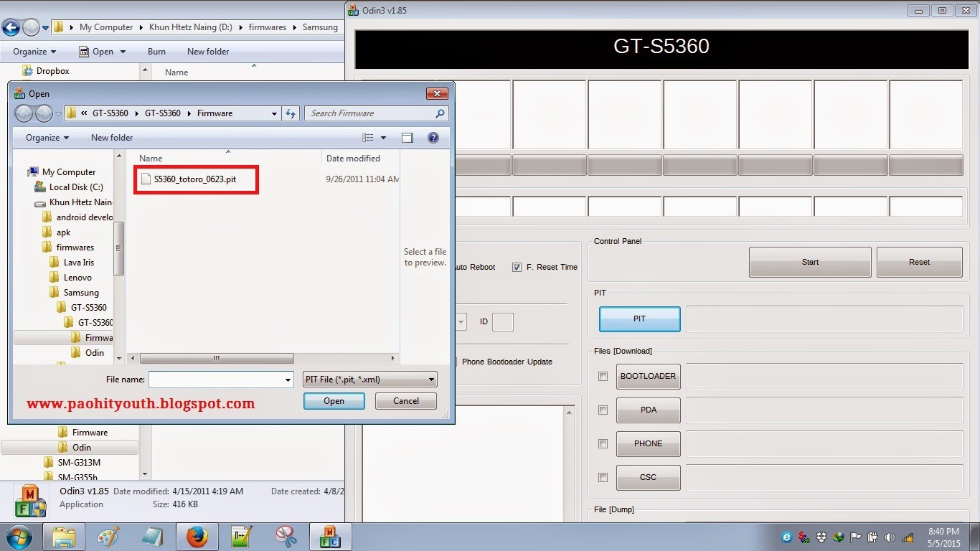Click New folder in the Explorer toolbar
Image resolution: width=980 pixels, height=551 pixels.
[208, 52]
